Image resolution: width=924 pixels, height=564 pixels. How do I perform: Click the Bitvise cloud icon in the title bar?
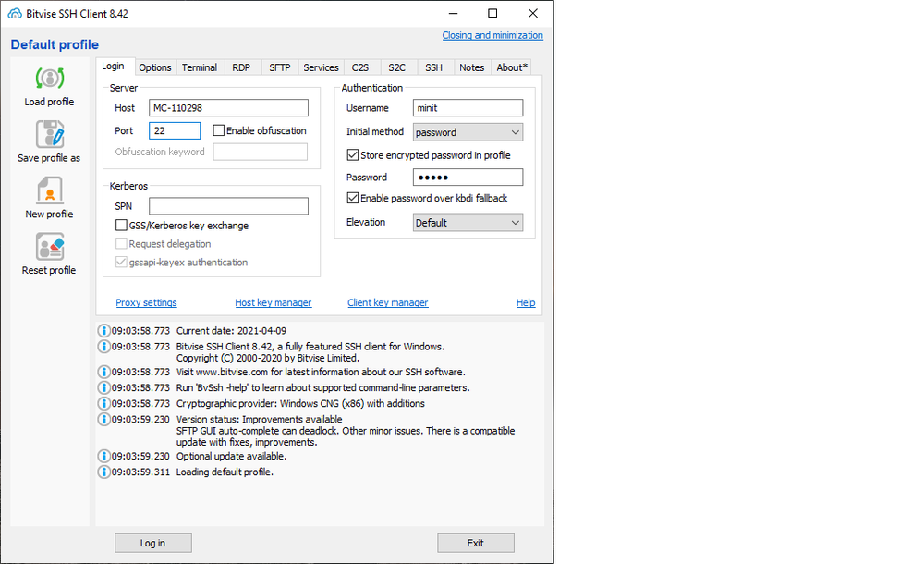(x=13, y=13)
